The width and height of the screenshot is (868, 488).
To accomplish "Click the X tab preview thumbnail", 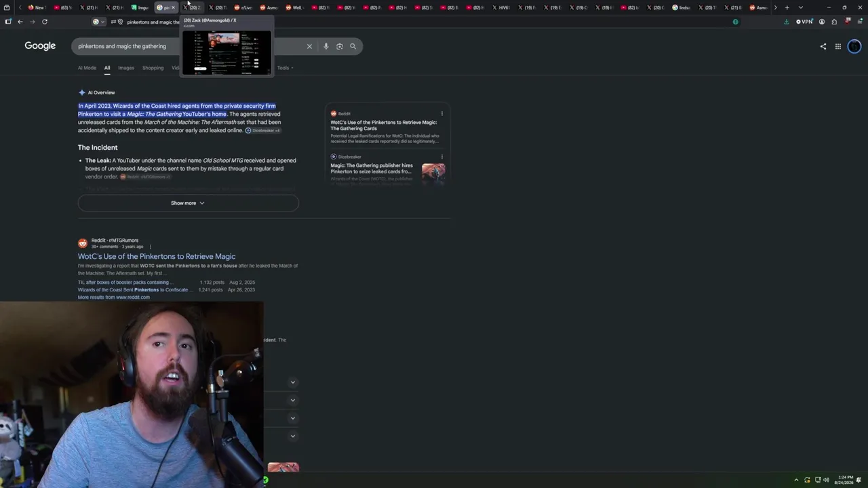I will click(x=226, y=53).
